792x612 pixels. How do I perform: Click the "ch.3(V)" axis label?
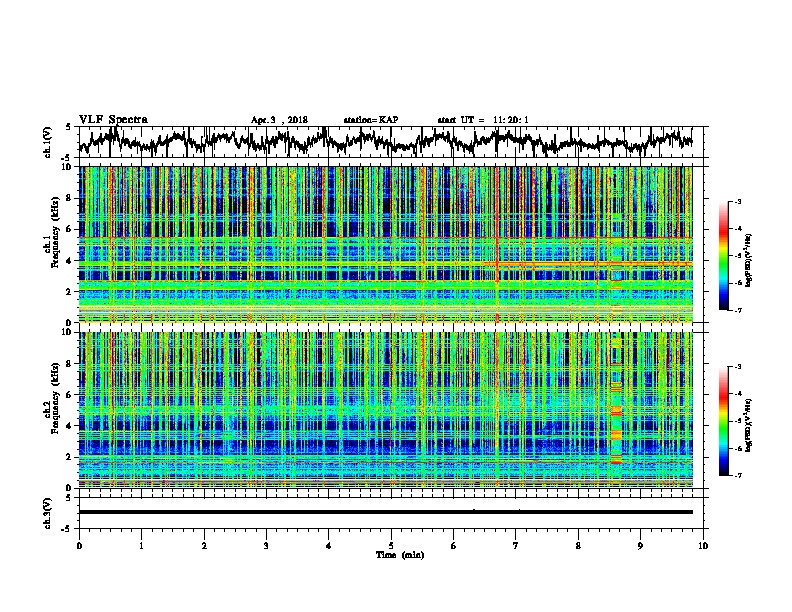tap(47, 514)
